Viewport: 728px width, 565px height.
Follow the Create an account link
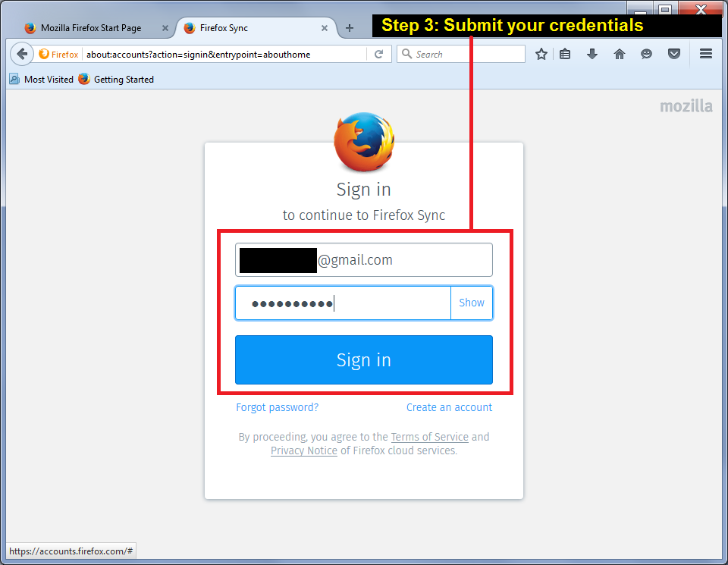[449, 407]
